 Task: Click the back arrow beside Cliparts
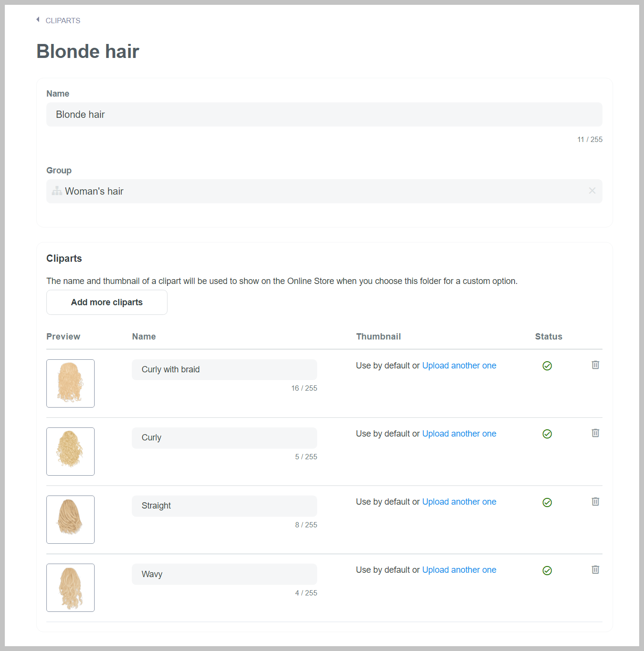pos(38,20)
